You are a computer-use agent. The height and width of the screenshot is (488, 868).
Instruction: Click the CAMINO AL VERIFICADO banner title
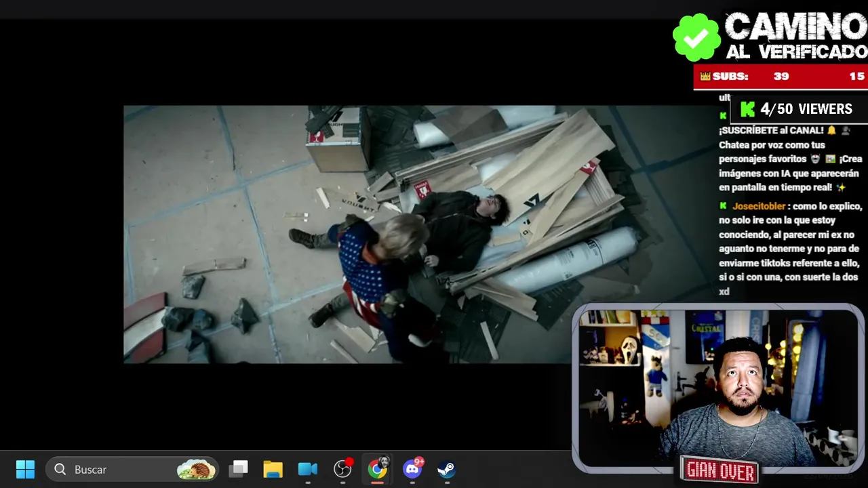[796, 37]
